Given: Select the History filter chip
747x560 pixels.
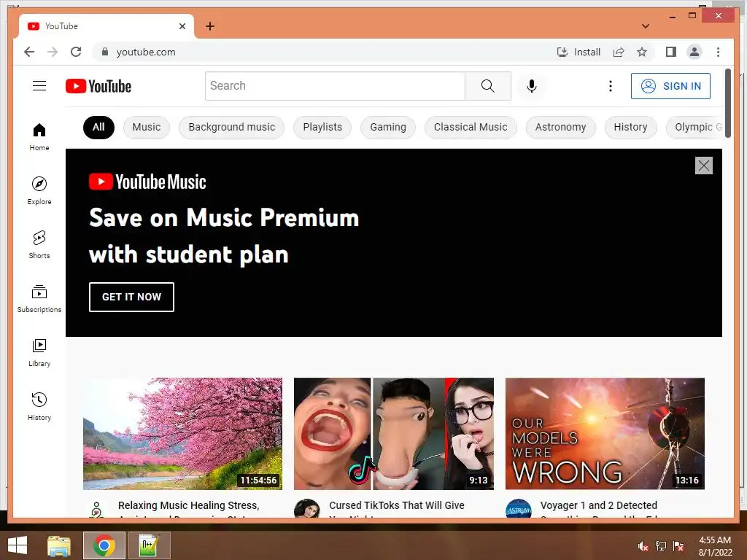Looking at the screenshot, I should click(x=630, y=127).
